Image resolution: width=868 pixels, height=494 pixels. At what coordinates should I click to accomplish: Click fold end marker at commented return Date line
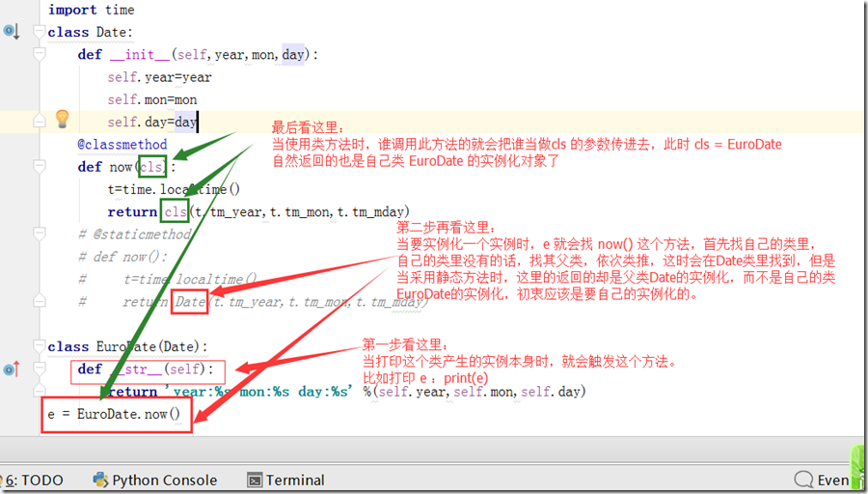click(x=40, y=301)
